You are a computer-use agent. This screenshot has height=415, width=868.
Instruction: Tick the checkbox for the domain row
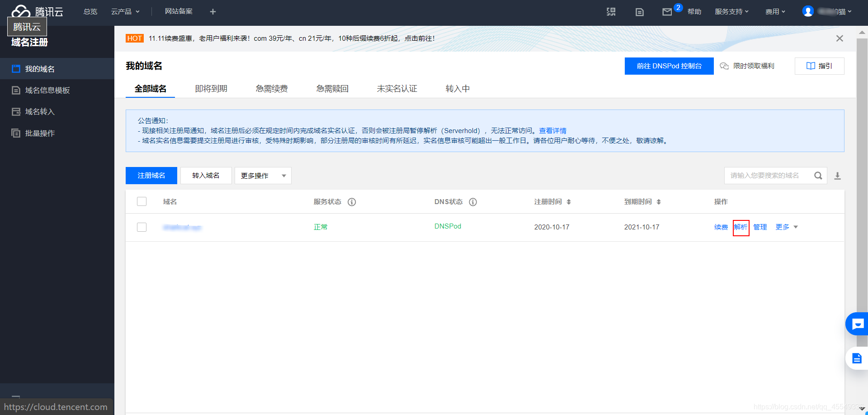click(142, 227)
